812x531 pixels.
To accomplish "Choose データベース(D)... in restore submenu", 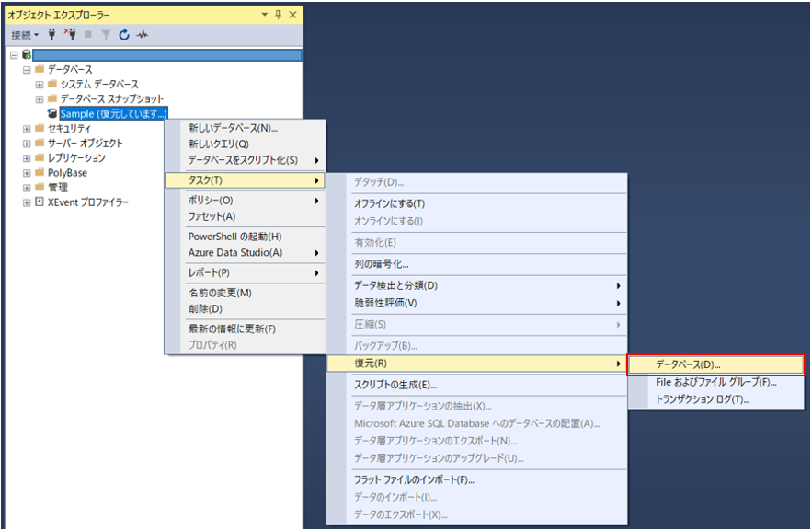I will tap(715, 364).
